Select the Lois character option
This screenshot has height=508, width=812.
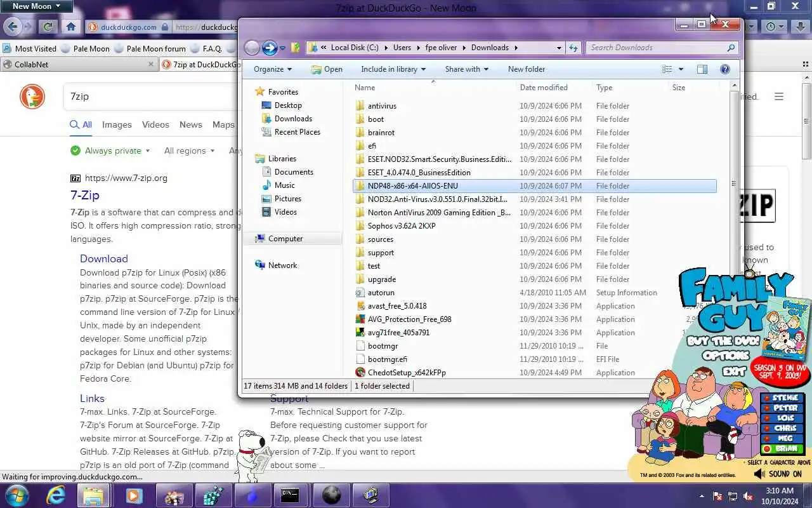click(x=783, y=418)
